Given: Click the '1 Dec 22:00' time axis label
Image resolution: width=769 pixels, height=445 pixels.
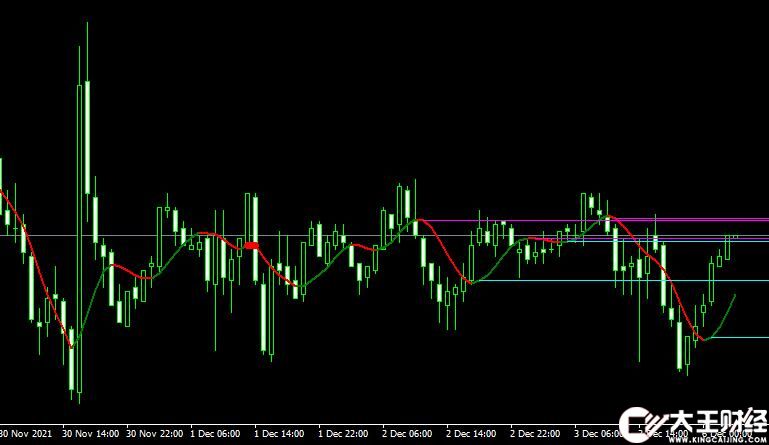Looking at the screenshot, I should 343,434.
